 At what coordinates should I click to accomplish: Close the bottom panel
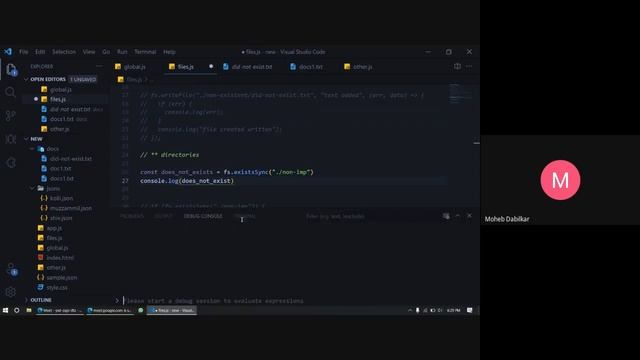469,216
